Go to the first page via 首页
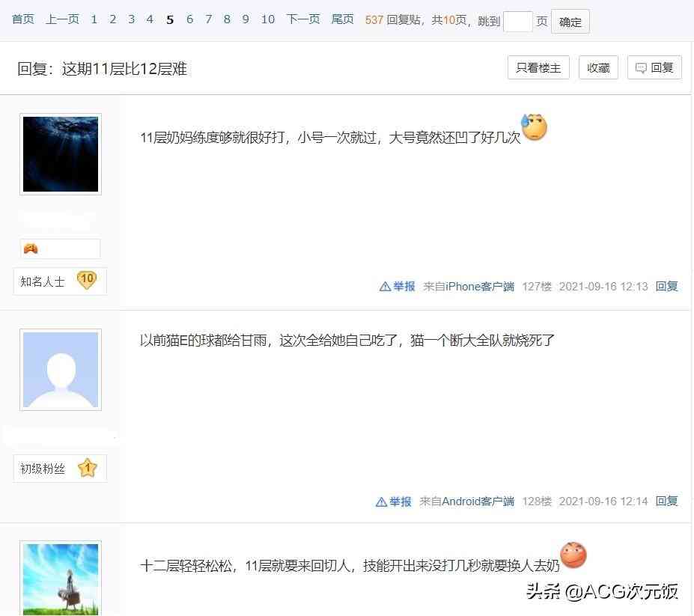The width and height of the screenshot is (694, 616). point(22,19)
